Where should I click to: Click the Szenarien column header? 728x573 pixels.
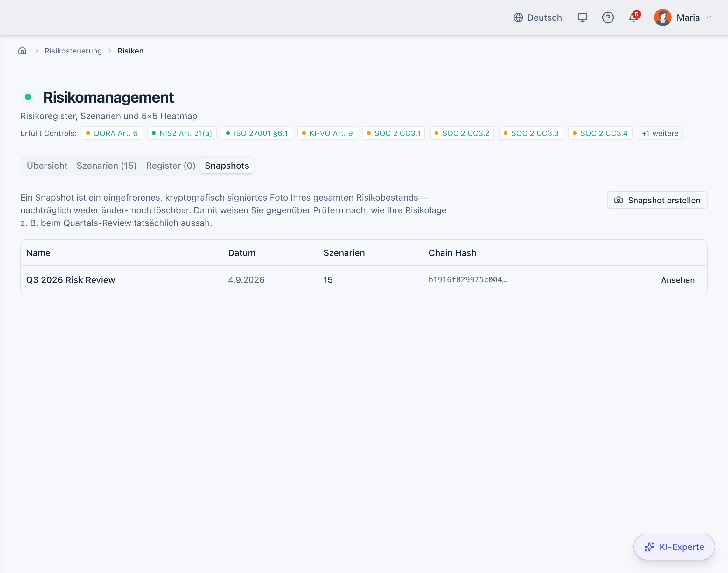(344, 253)
